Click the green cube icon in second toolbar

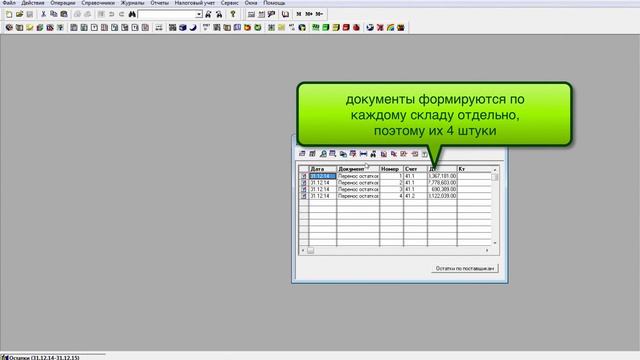(x=326, y=27)
